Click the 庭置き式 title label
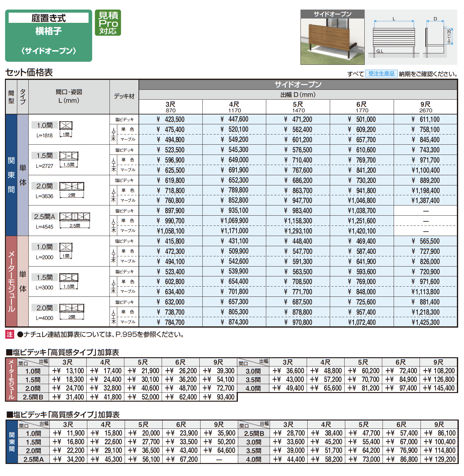The image size is (464, 476). tap(48, 18)
